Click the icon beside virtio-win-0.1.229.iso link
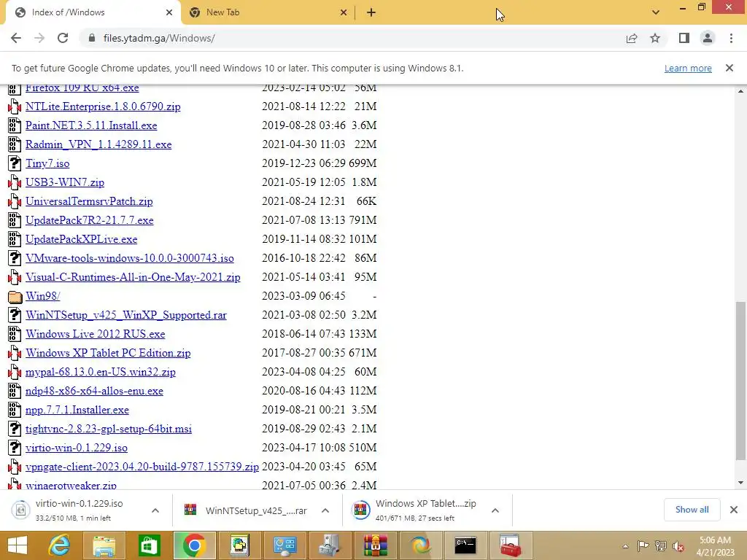The width and height of the screenshot is (747, 560). click(15, 448)
